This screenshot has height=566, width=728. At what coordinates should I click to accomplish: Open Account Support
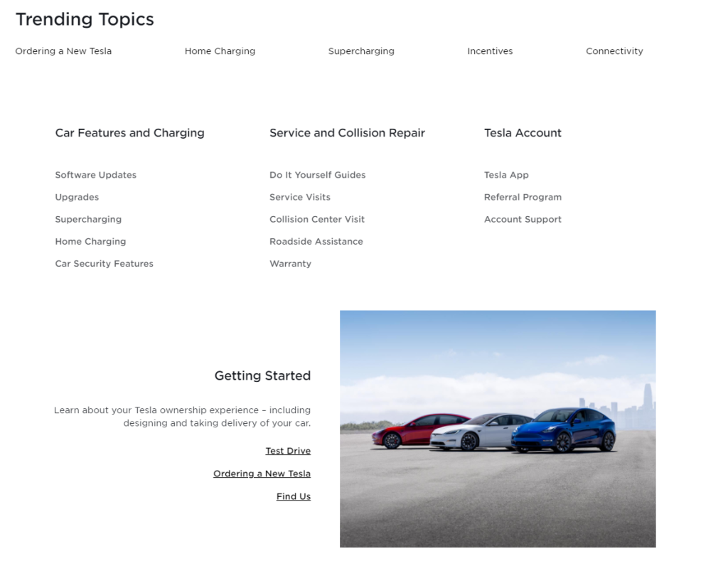[523, 219]
